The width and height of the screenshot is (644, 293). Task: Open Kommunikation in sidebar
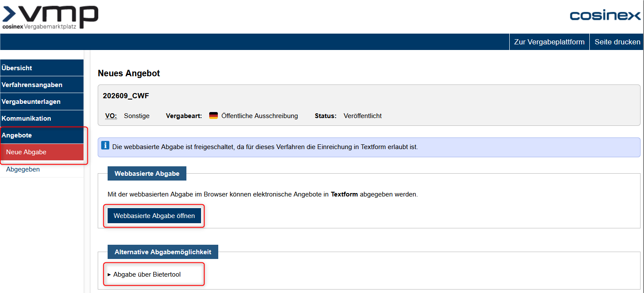[42, 118]
